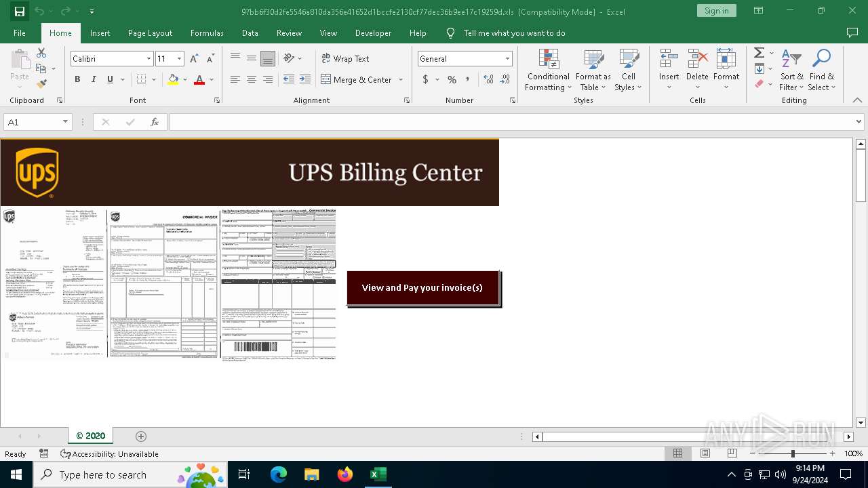The image size is (868, 488).
Task: Open Conditional Formatting menu
Action: (549, 70)
